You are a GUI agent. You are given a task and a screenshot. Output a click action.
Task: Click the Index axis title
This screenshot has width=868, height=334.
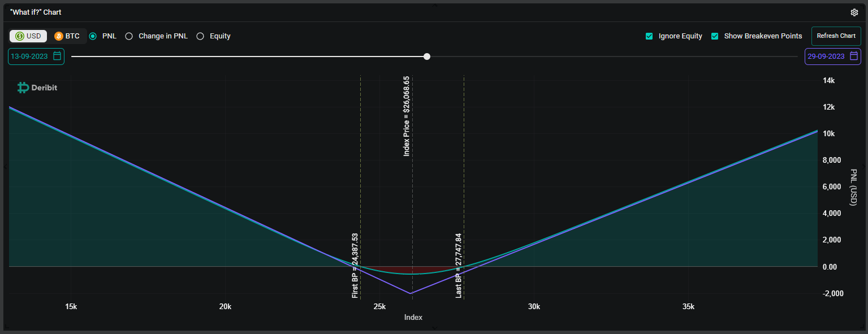click(413, 318)
